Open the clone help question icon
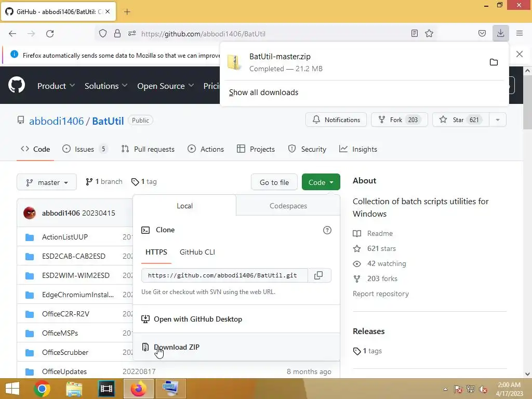This screenshot has width=532, height=399. pyautogui.click(x=327, y=230)
